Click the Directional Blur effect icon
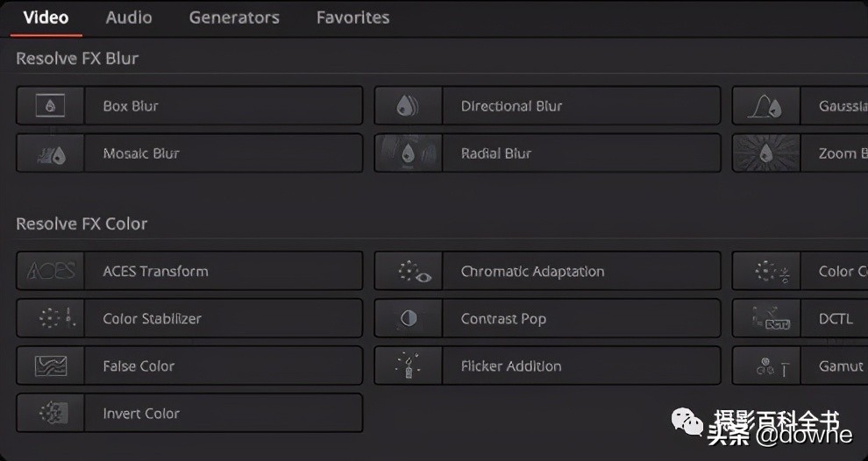Screen dimensions: 868x461 (x=408, y=106)
